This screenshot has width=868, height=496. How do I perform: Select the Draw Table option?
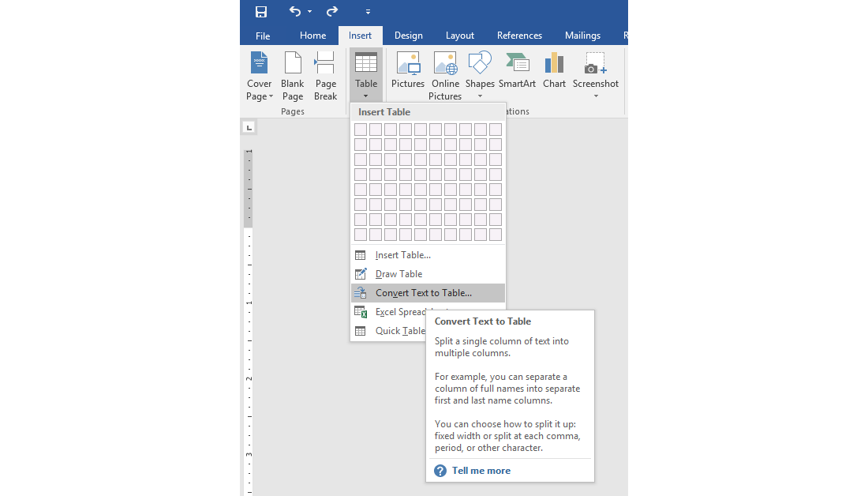(428, 274)
